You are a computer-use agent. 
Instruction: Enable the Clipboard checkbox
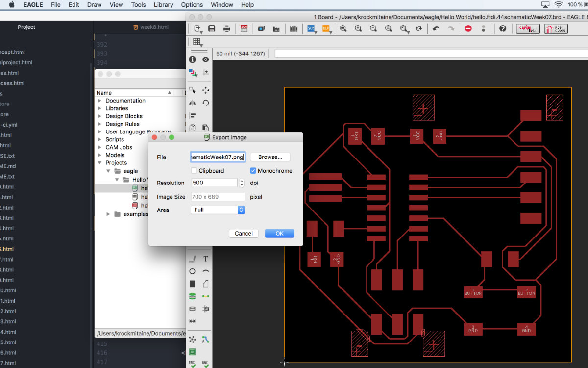(x=194, y=171)
